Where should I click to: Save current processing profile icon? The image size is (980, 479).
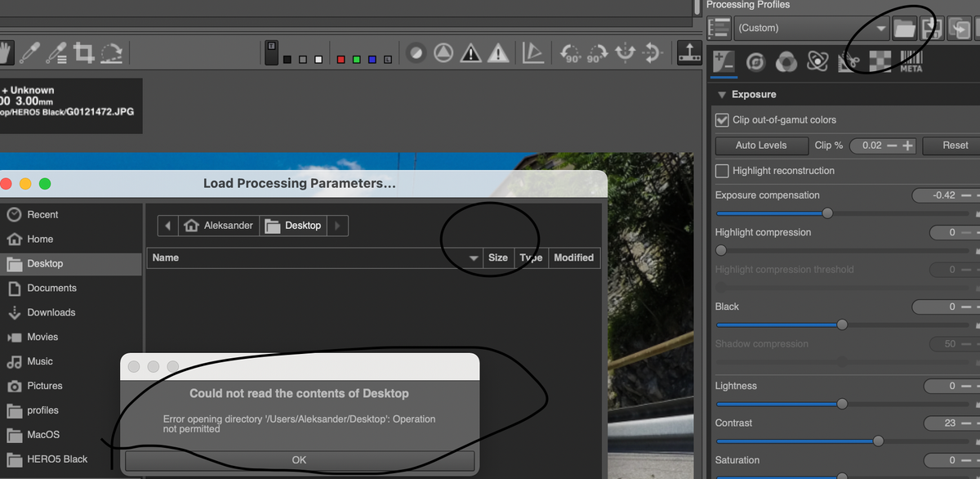click(x=929, y=28)
